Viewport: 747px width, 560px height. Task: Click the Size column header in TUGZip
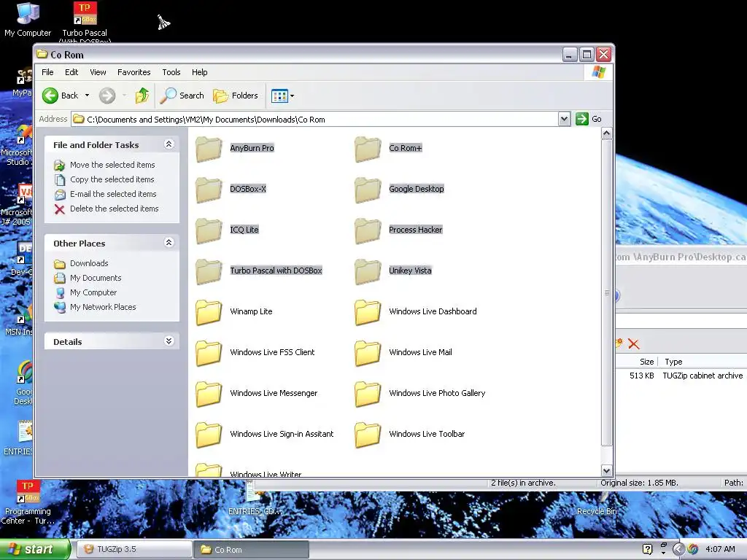pyautogui.click(x=646, y=362)
